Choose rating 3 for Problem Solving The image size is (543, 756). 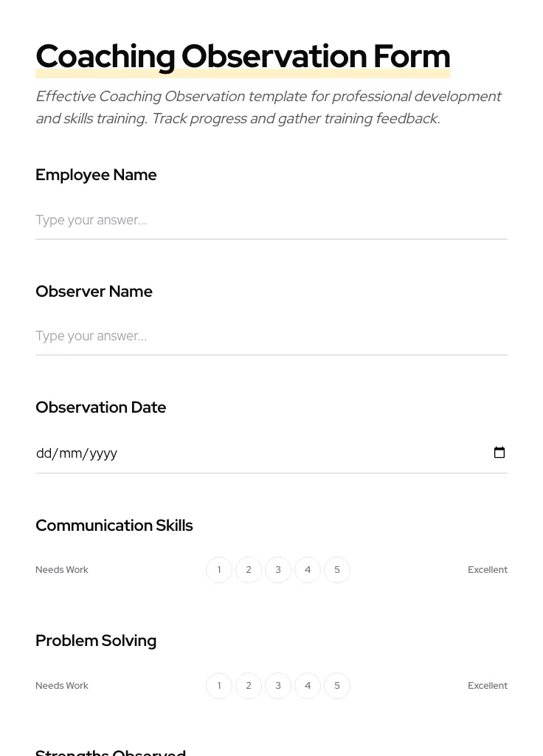click(x=278, y=686)
